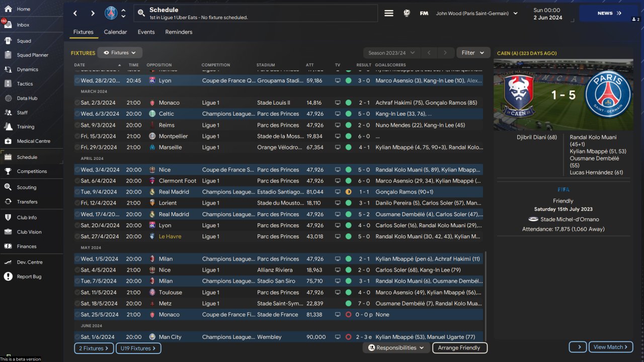Switch to the Events tab
The width and height of the screenshot is (644, 362).
click(146, 32)
